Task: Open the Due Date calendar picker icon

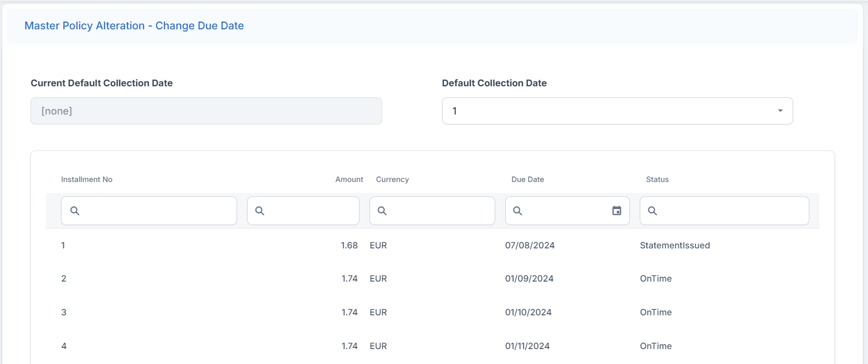Action: coord(617,211)
